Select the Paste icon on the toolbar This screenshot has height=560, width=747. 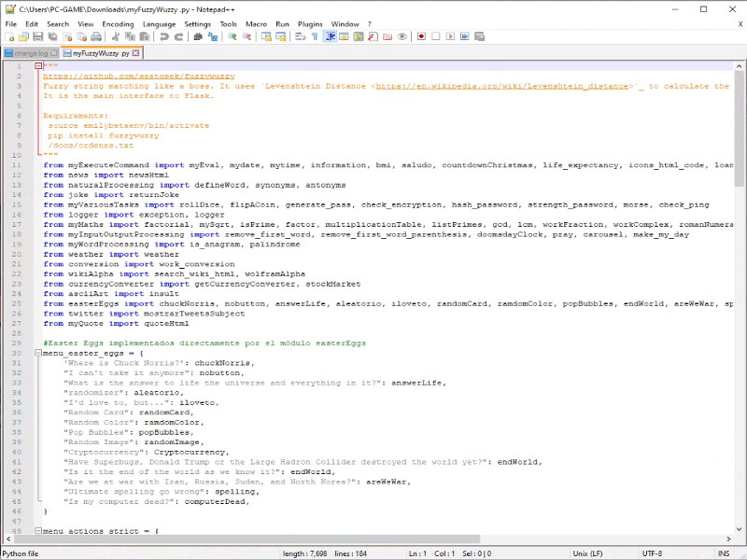pos(147,39)
